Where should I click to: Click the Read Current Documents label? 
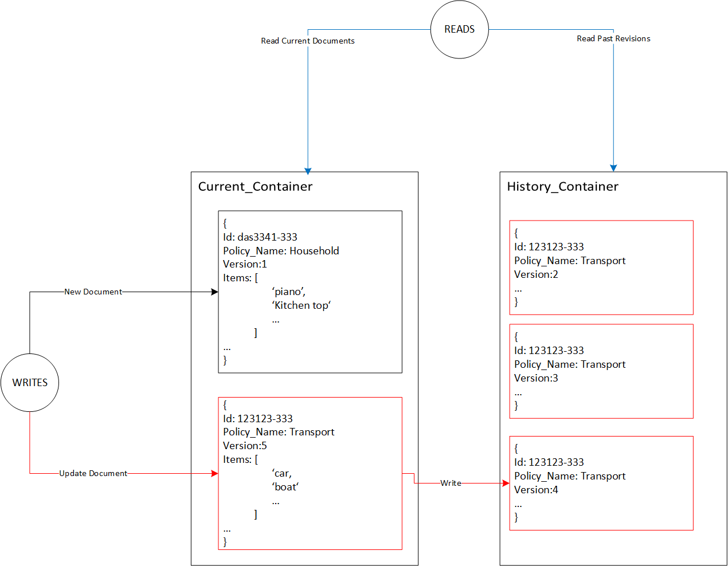(308, 41)
